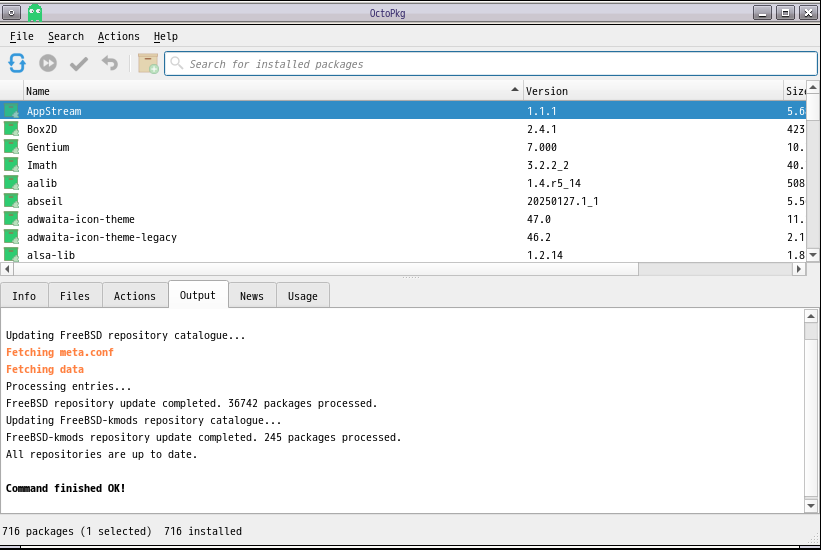The width and height of the screenshot is (821, 550).
Task: Minimize the OctoPkg window
Action: [762, 13]
